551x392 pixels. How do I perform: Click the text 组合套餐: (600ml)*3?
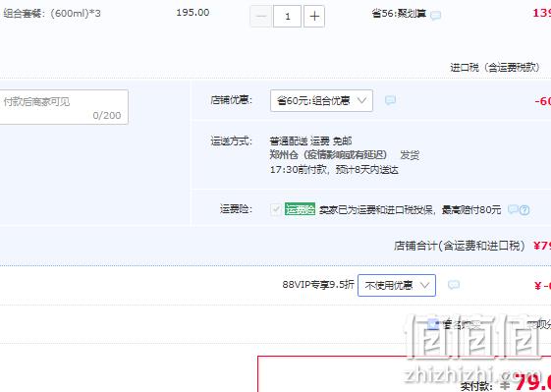[52, 14]
